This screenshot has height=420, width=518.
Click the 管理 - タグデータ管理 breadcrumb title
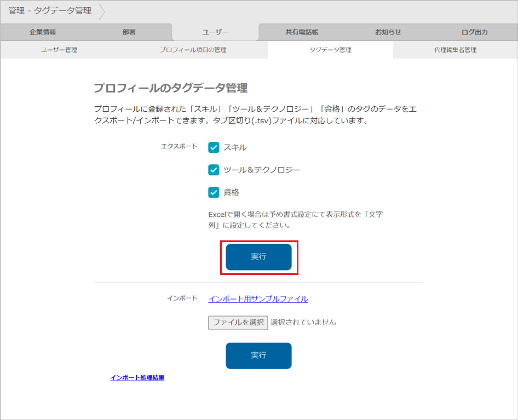pos(50,11)
